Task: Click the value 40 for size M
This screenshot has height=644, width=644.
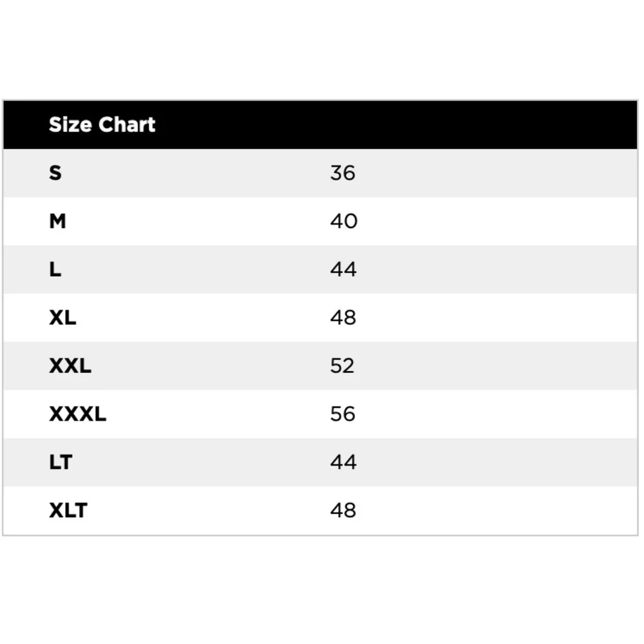Action: (x=344, y=221)
